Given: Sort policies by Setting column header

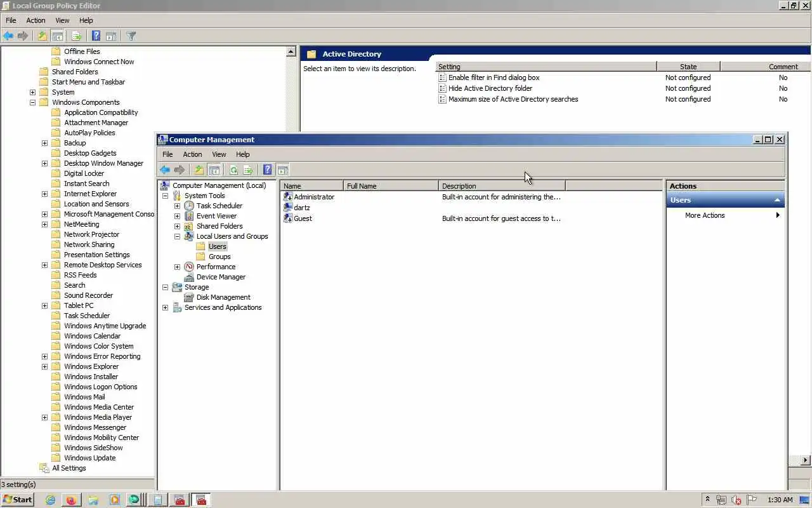Looking at the screenshot, I should 546,66.
